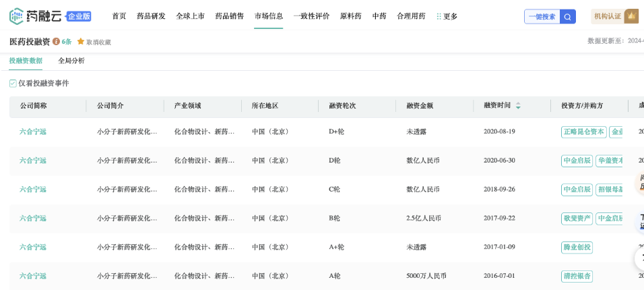
Task: Open 六合宁远 link in the D+轮 row
Action: 33,132
